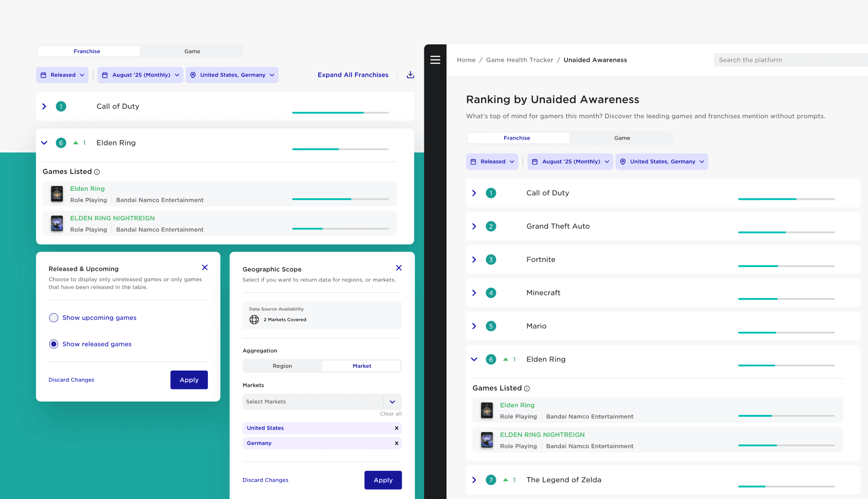Image resolution: width=868 pixels, height=499 pixels.
Task: Apply Geographic Scope changes
Action: pos(383,480)
